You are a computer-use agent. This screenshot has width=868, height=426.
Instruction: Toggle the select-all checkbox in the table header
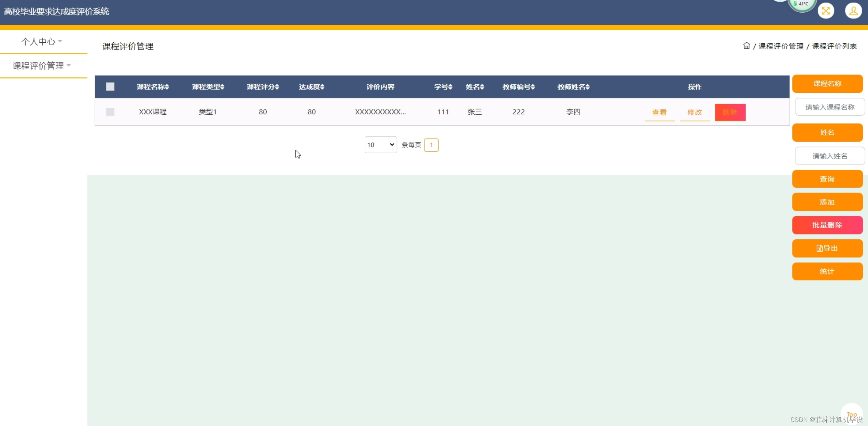point(110,87)
